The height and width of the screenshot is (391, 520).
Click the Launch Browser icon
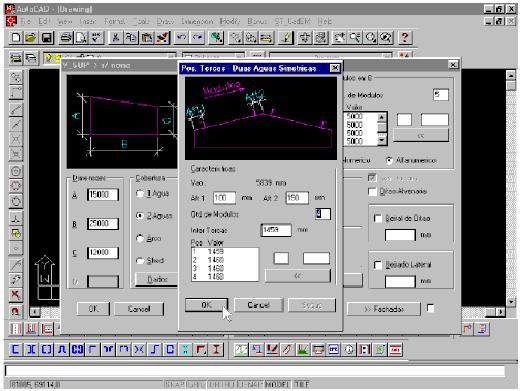(216, 37)
